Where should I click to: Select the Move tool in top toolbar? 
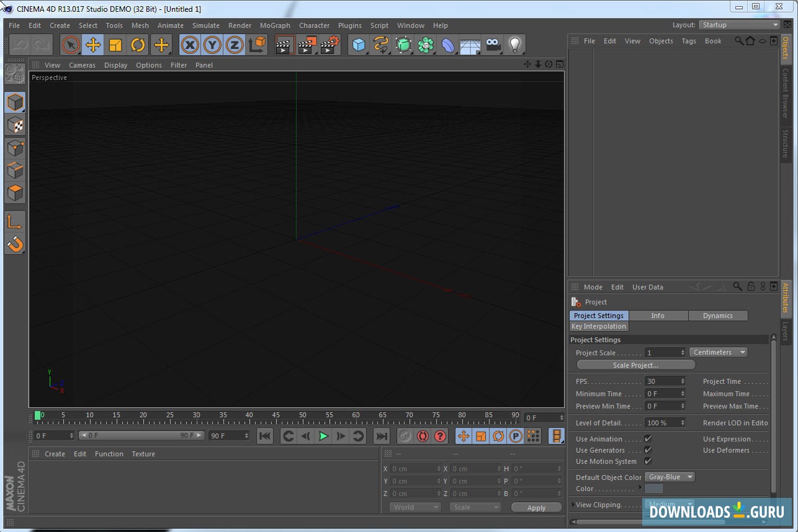click(x=93, y=45)
